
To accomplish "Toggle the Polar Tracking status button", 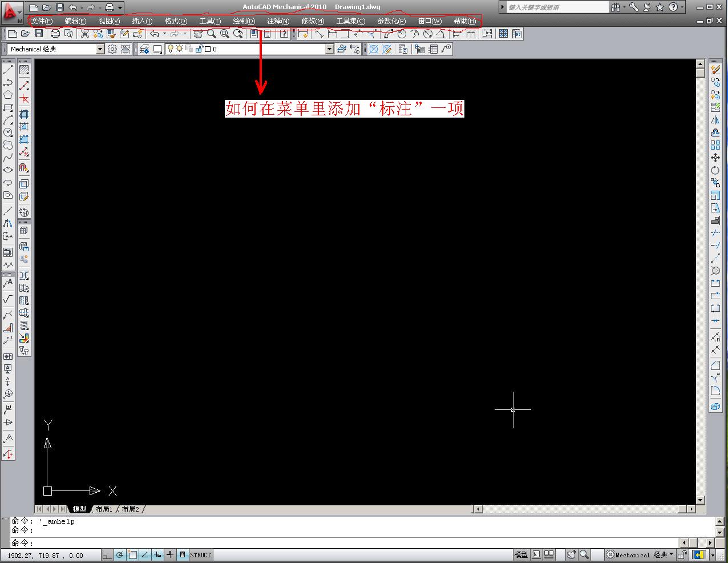I will tap(120, 554).
